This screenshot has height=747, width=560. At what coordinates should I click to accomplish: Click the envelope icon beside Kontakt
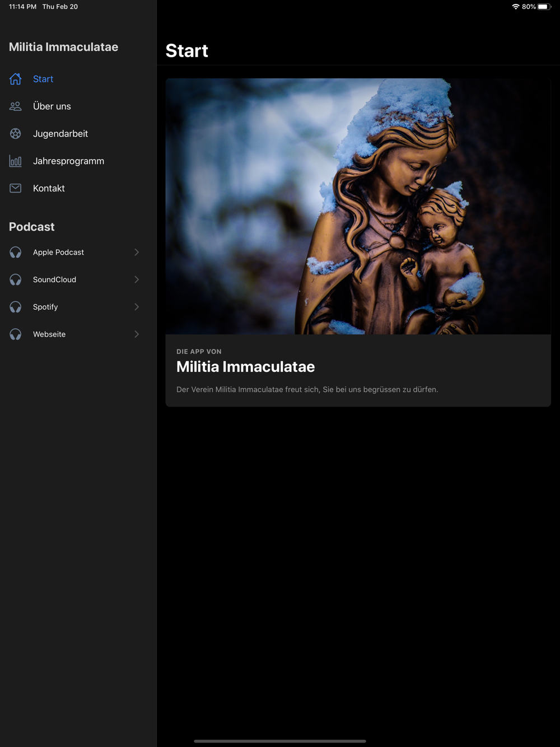pyautogui.click(x=16, y=189)
